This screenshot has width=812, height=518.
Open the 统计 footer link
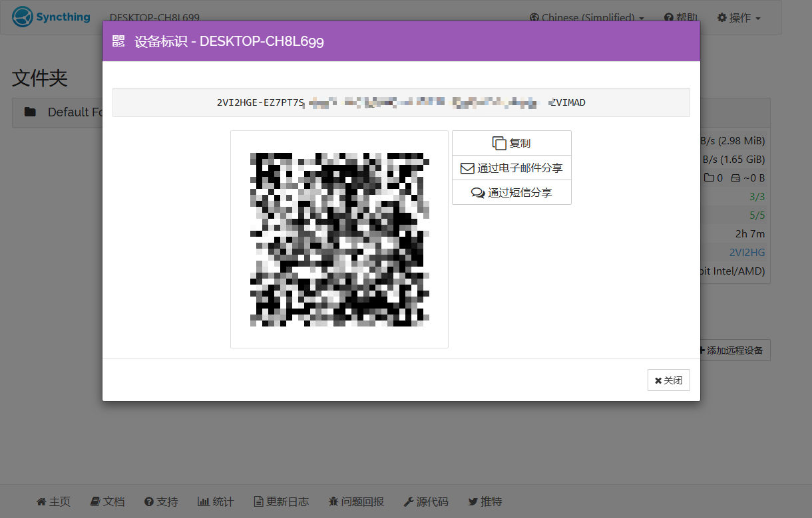(x=216, y=501)
